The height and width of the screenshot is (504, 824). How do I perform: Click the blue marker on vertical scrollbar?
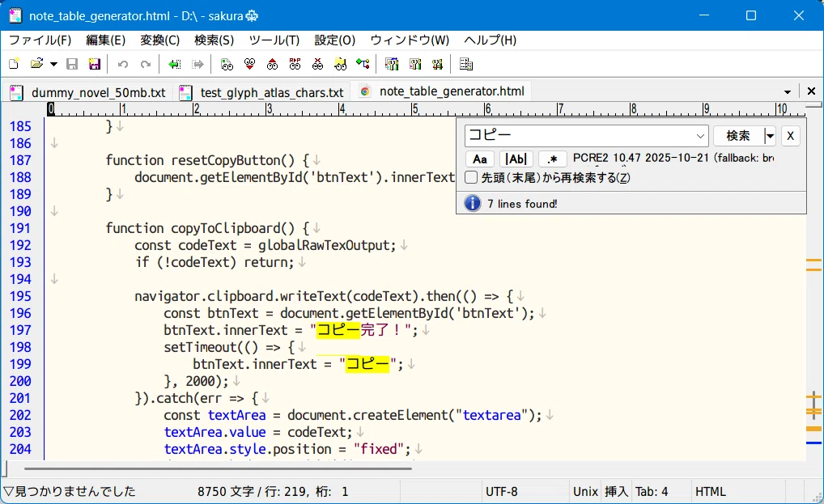click(814, 443)
